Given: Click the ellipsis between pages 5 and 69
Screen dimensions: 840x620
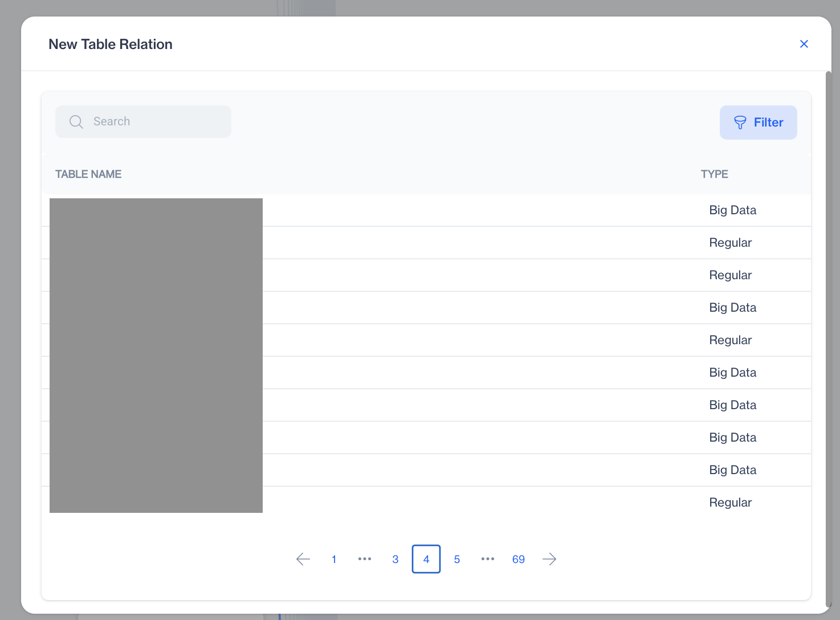Looking at the screenshot, I should (488, 559).
